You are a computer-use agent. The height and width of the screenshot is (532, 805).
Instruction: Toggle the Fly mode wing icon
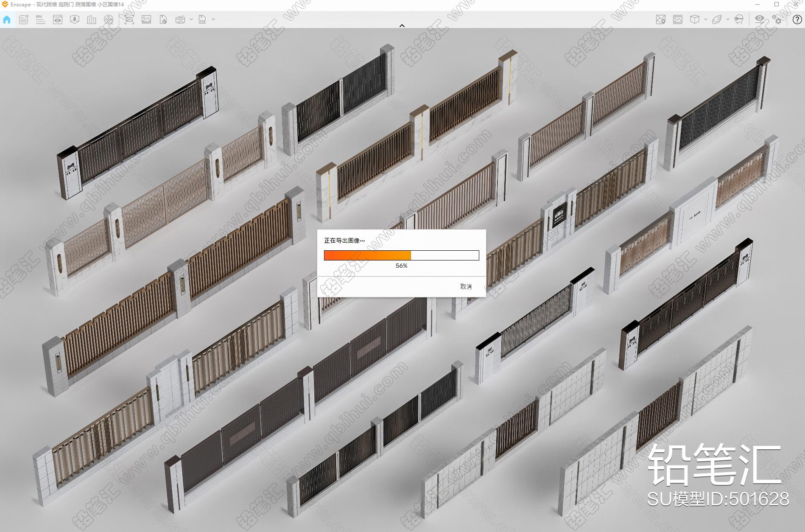pos(717,20)
